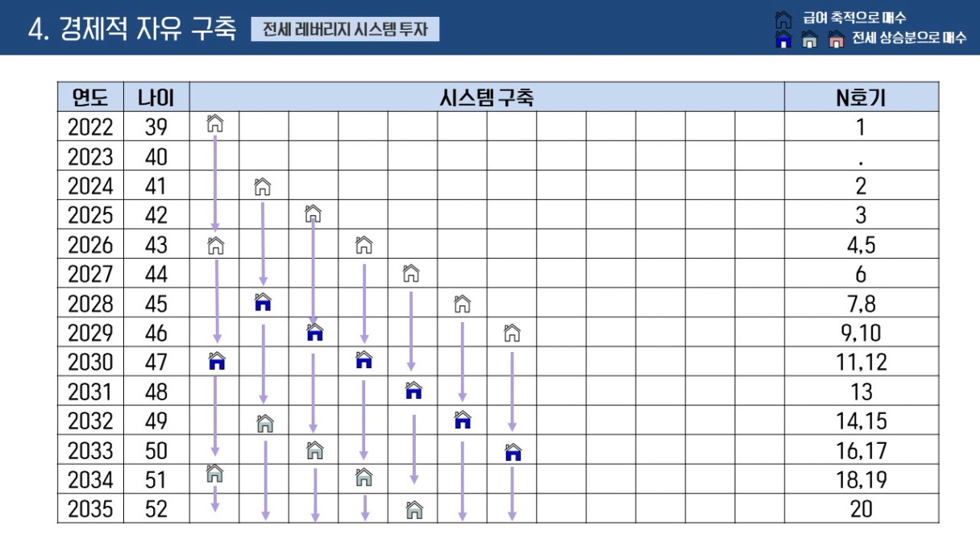Image resolution: width=980 pixels, height=551 pixels.
Task: Select the first white house in the 2026 row
Action: (215, 245)
